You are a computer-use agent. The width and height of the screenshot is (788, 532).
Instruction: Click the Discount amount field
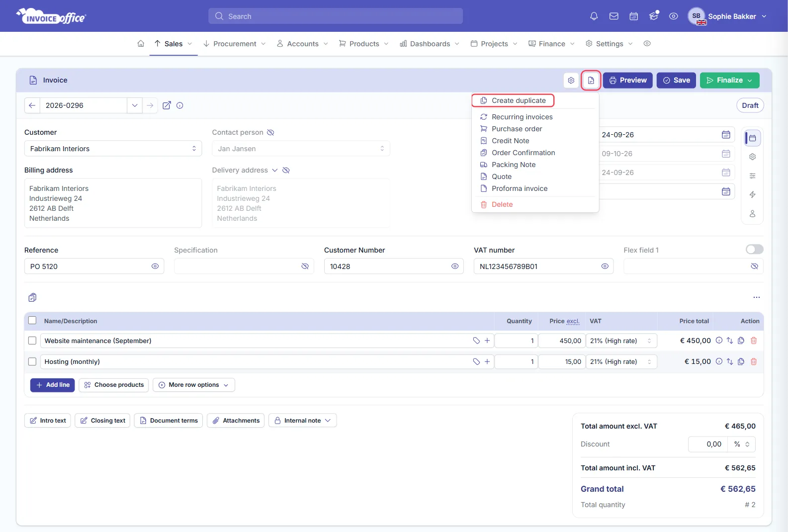[x=708, y=444]
